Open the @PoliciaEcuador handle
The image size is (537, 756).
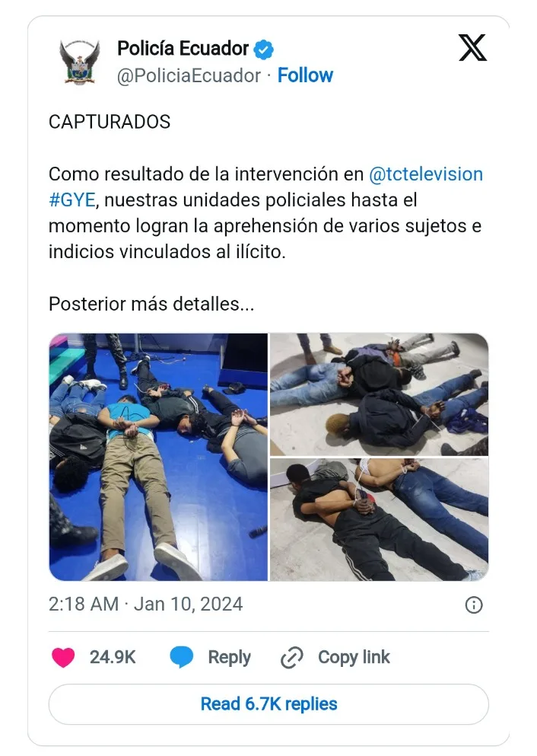(x=189, y=75)
